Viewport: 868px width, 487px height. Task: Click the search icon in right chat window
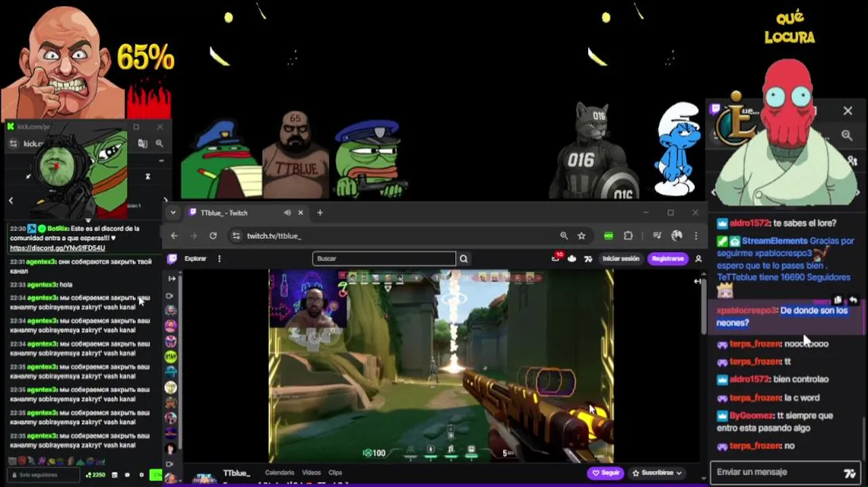click(x=846, y=135)
